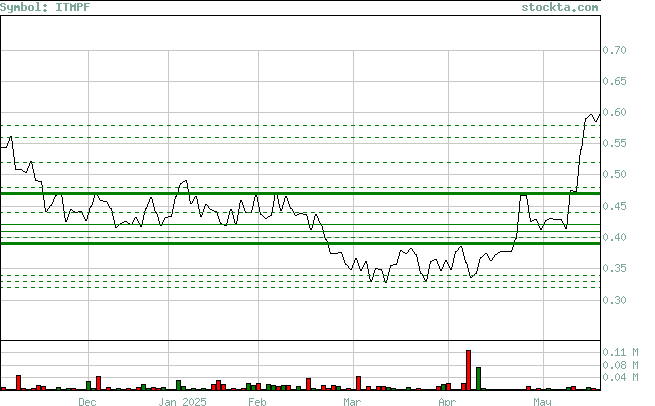Click the 0.35 price axis label
The image size is (655, 406).
(x=614, y=268)
